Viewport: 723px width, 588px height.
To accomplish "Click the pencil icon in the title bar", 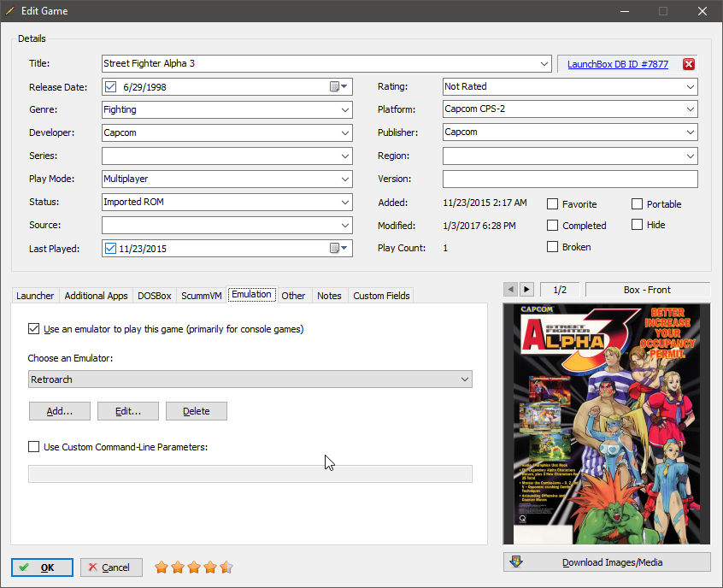I will tap(9, 10).
